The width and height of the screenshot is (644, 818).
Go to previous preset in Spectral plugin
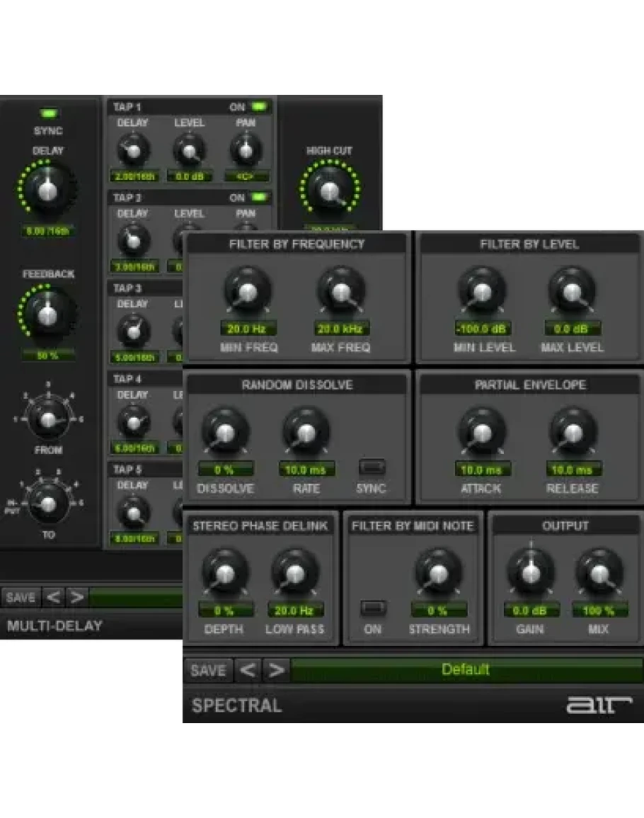point(247,670)
